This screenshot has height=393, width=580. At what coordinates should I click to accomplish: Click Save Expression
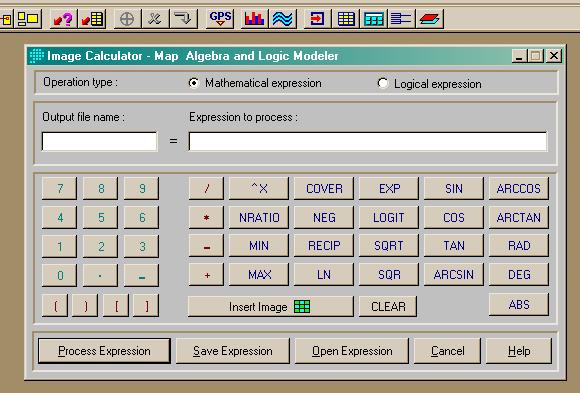click(233, 351)
